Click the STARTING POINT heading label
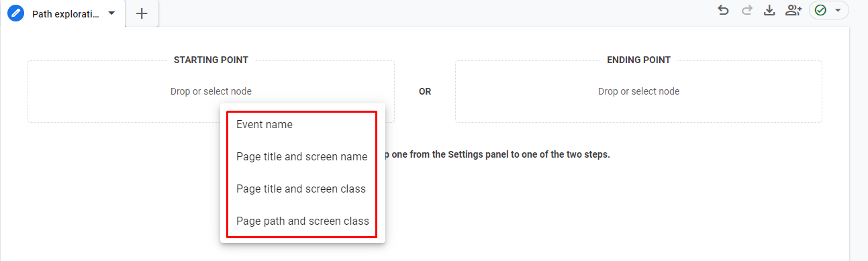Image resolution: width=868 pixels, height=261 pixels. [x=211, y=60]
